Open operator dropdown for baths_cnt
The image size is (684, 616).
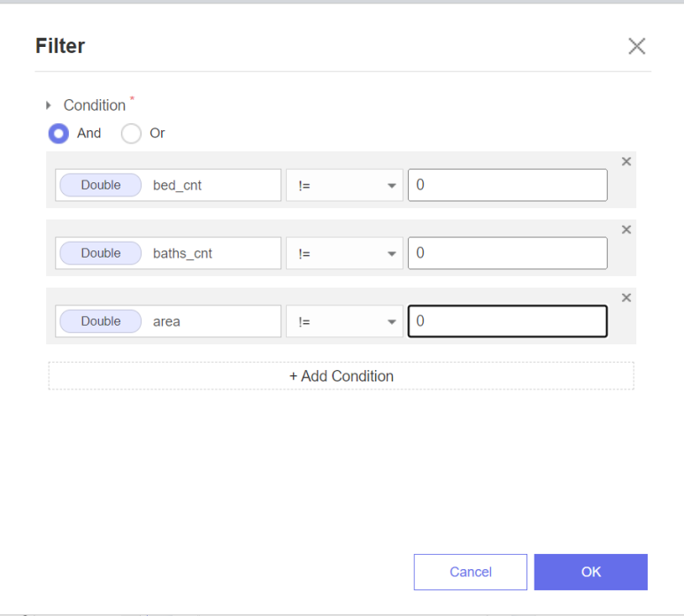344,253
